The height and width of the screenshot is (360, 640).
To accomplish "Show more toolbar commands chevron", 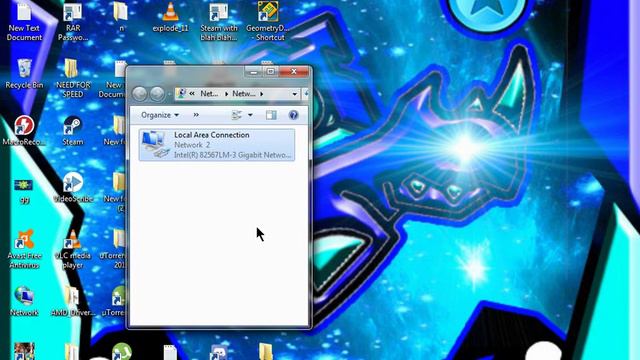I will point(196,115).
